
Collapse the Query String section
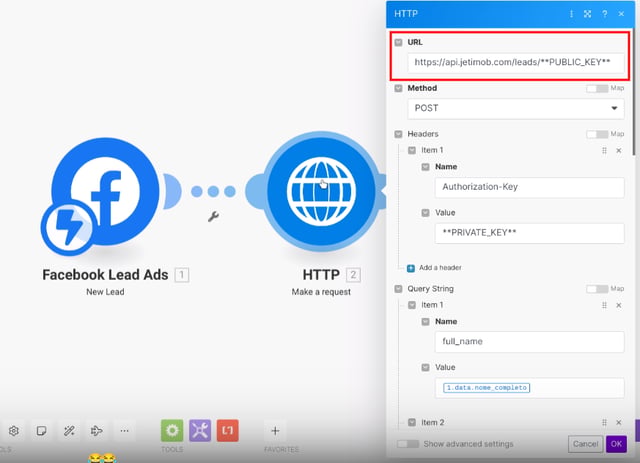coord(398,289)
